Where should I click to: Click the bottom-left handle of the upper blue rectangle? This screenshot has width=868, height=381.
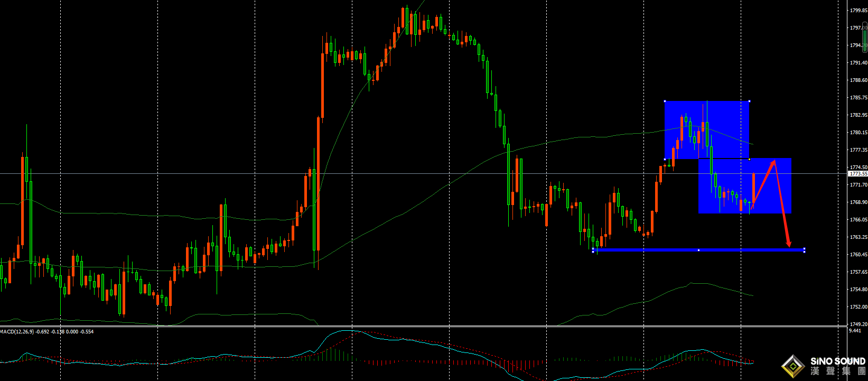coord(665,159)
